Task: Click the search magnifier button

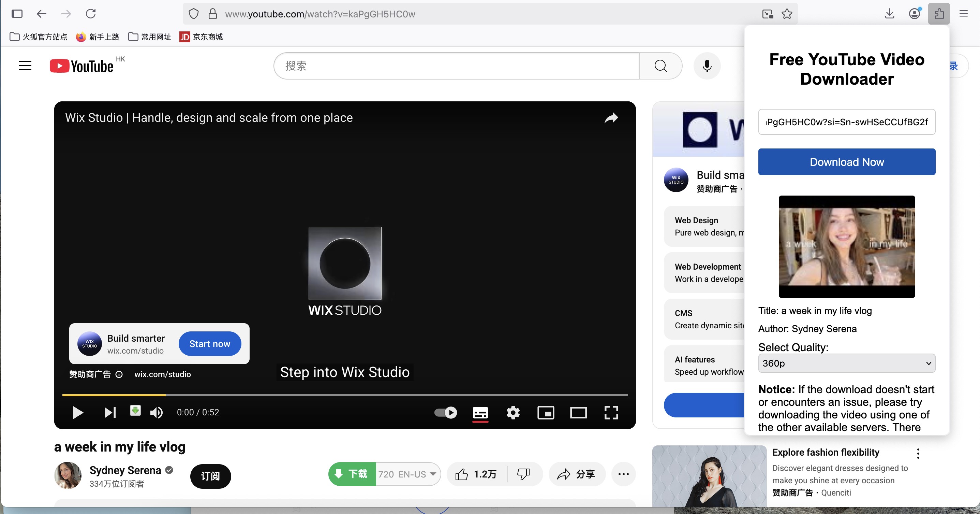Action: pyautogui.click(x=660, y=66)
